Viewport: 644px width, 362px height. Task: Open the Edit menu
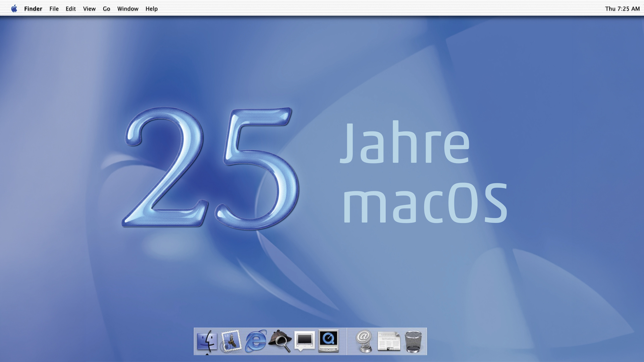[x=70, y=9]
